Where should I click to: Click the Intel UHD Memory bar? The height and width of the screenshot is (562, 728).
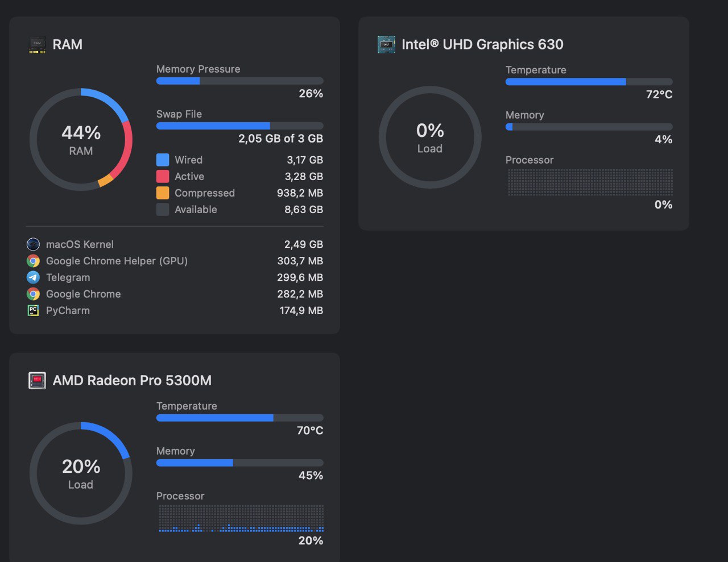pos(589,127)
